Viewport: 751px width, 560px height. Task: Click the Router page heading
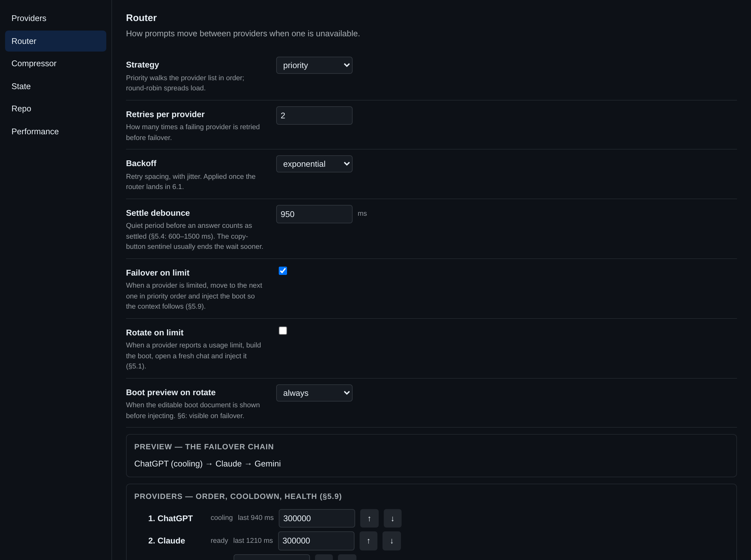(x=141, y=18)
